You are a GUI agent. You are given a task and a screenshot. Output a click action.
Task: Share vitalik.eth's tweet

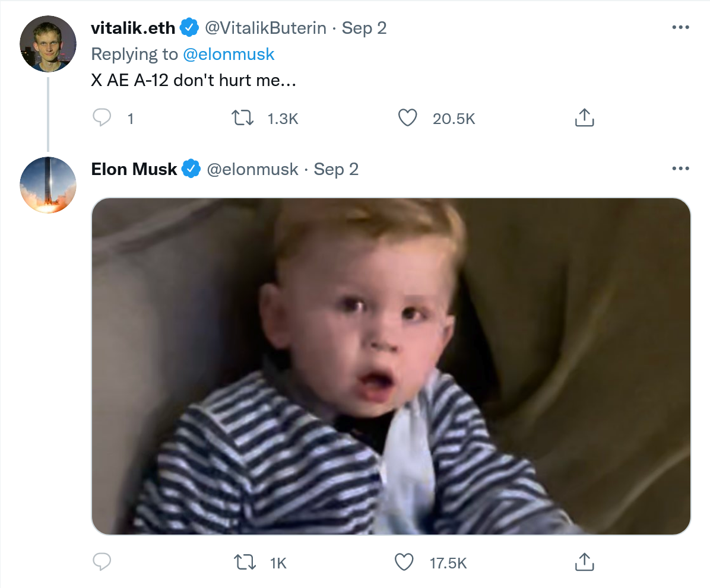(584, 117)
